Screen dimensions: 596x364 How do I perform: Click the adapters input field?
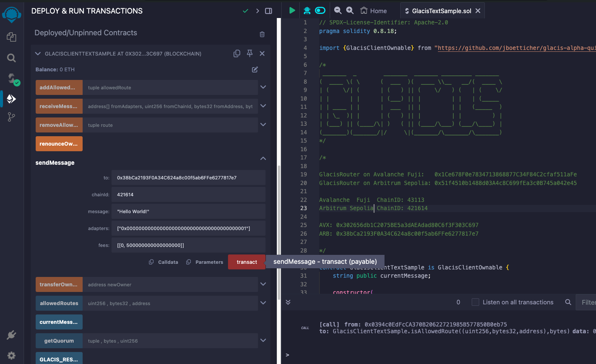tap(189, 228)
